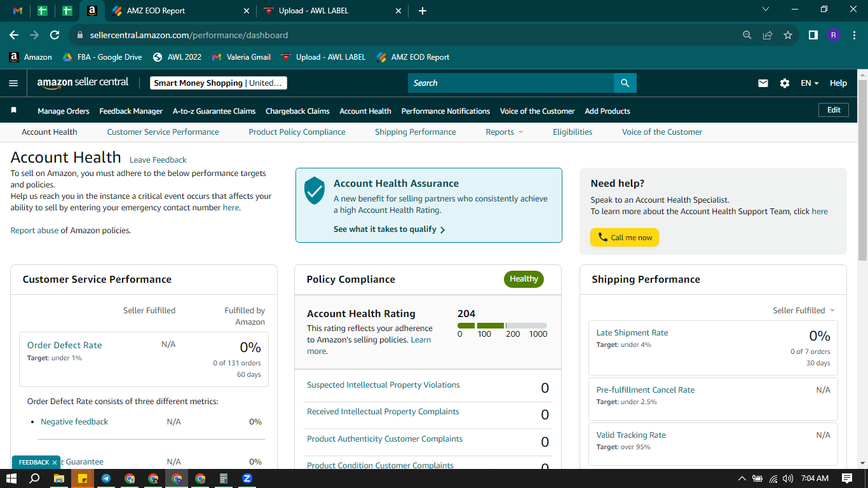
Task: Open Windows taskbar search
Action: click(x=35, y=478)
